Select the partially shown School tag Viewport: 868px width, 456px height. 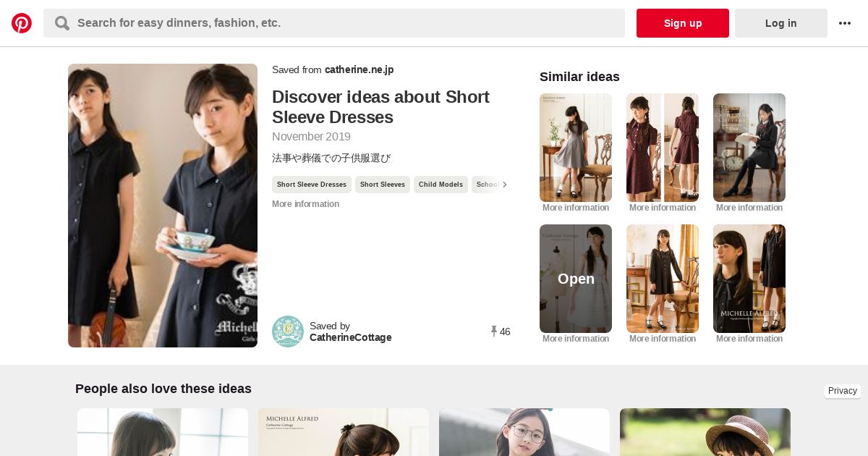click(x=487, y=185)
